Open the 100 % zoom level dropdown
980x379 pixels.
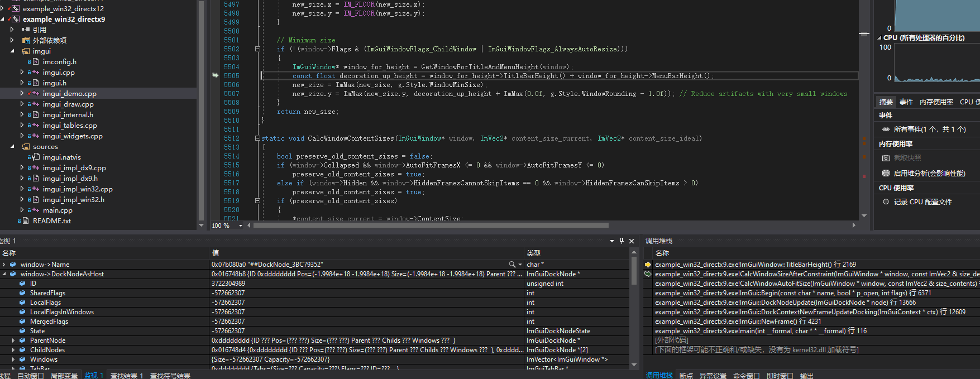(x=241, y=226)
